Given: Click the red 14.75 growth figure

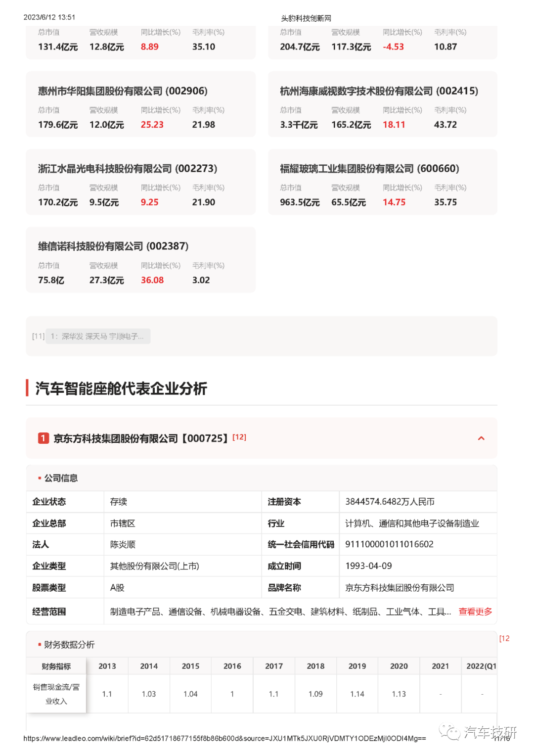Looking at the screenshot, I should 394,202.
